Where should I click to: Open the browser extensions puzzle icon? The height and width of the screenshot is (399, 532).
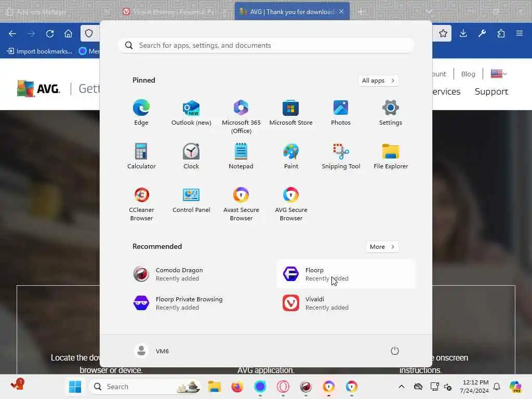[501, 33]
